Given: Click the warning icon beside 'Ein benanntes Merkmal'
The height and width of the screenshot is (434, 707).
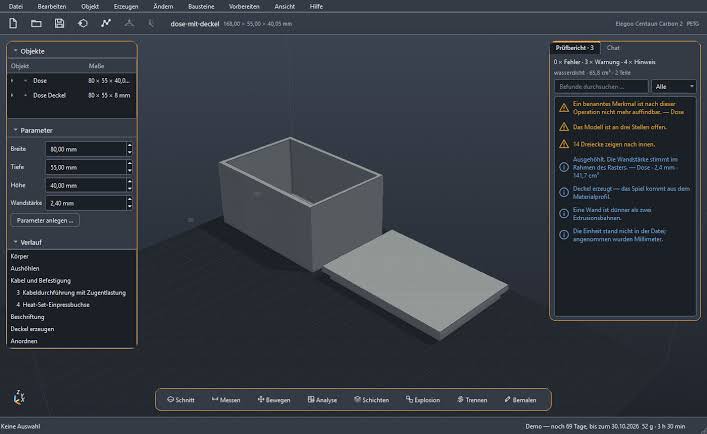Looking at the screenshot, I should pos(564,108).
